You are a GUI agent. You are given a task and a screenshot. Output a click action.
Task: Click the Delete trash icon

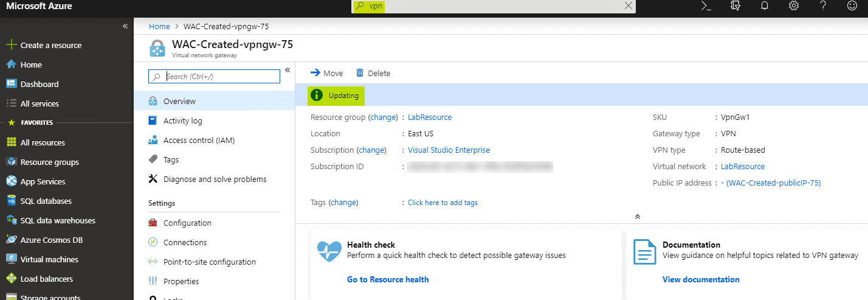click(x=360, y=73)
